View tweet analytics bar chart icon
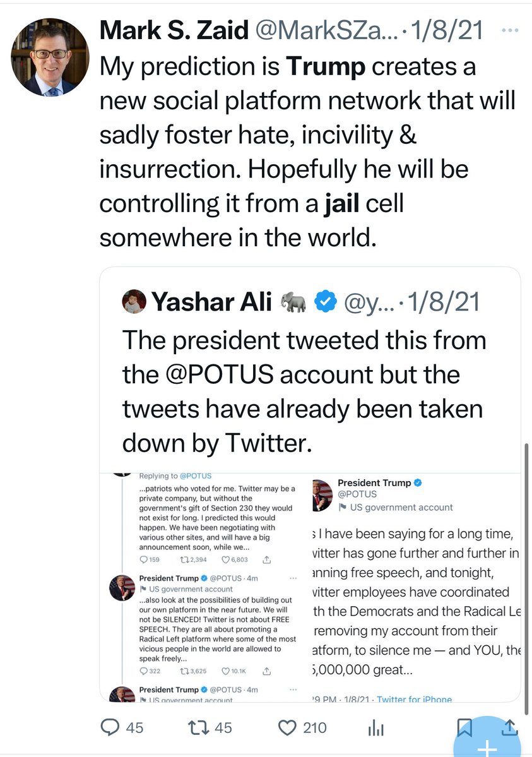The height and width of the screenshot is (757, 532). [x=375, y=729]
